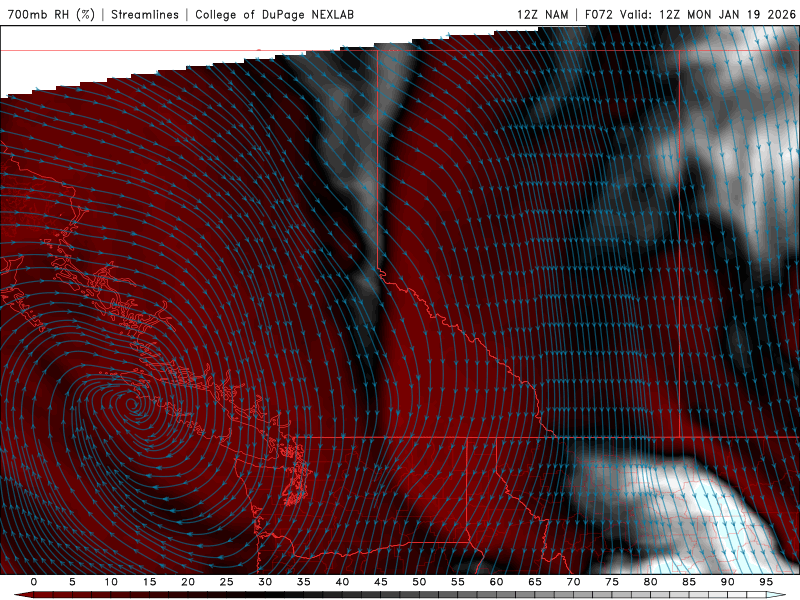
Task: Click the "40" value on the color scale
Action: [x=342, y=582]
